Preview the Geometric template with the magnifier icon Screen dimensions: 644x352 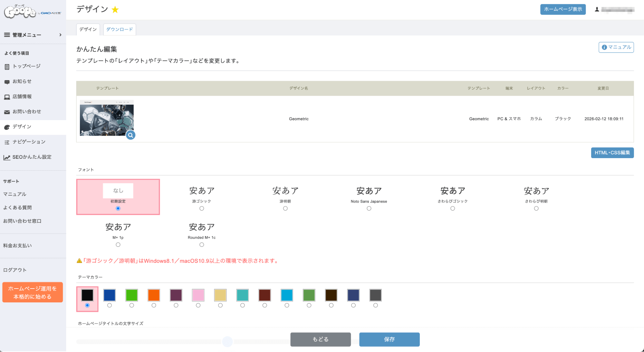pos(130,135)
